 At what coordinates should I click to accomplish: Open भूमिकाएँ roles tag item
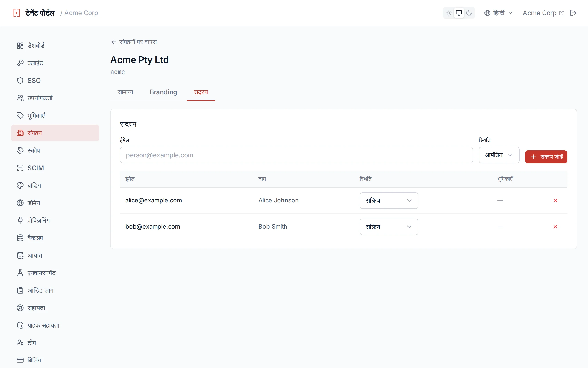(55, 116)
